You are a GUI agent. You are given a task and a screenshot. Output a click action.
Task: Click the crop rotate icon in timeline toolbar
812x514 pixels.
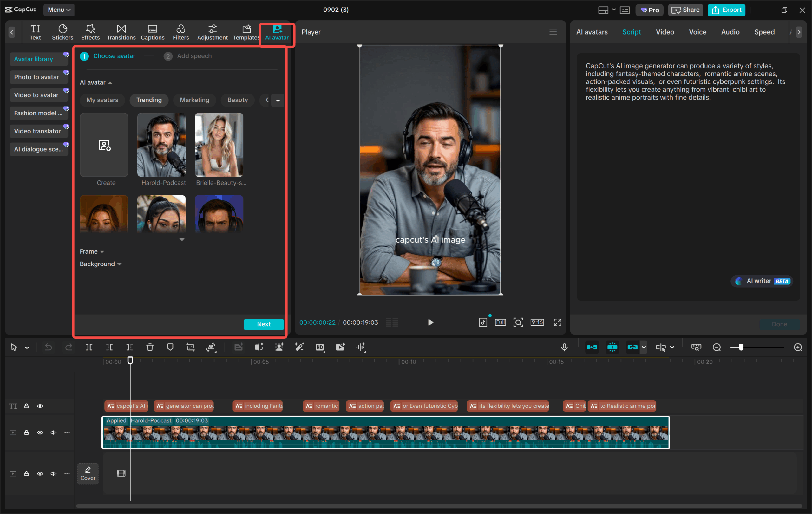pos(191,347)
